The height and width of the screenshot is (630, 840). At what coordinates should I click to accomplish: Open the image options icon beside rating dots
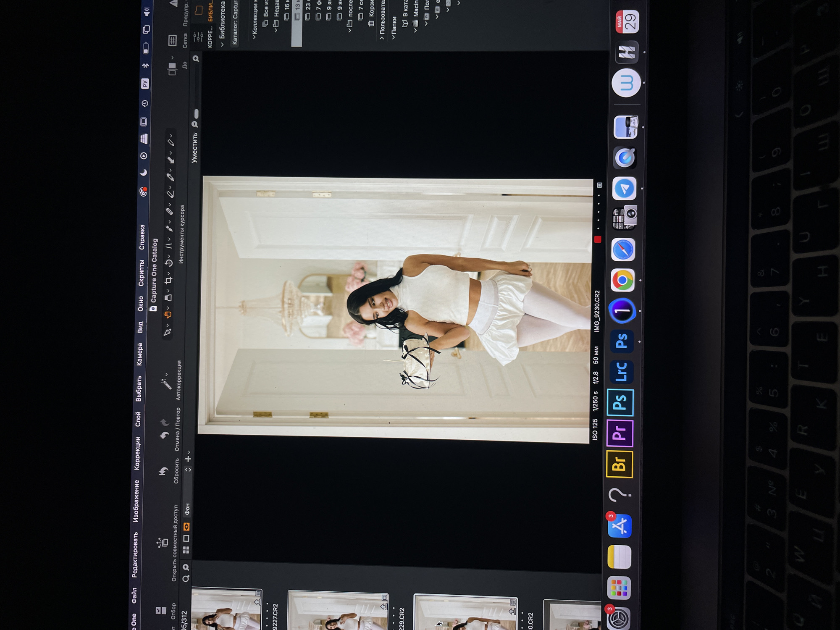[599, 185]
